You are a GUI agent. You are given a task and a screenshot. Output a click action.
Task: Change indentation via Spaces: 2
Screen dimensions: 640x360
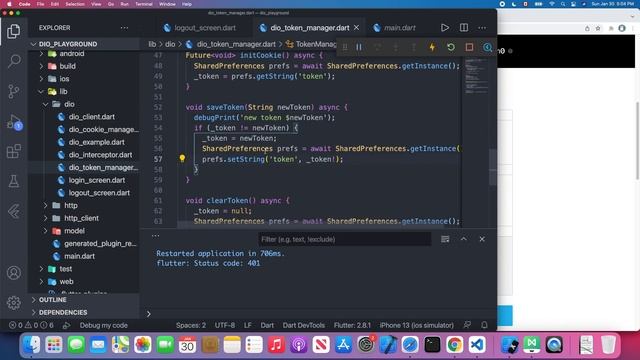[x=191, y=325]
